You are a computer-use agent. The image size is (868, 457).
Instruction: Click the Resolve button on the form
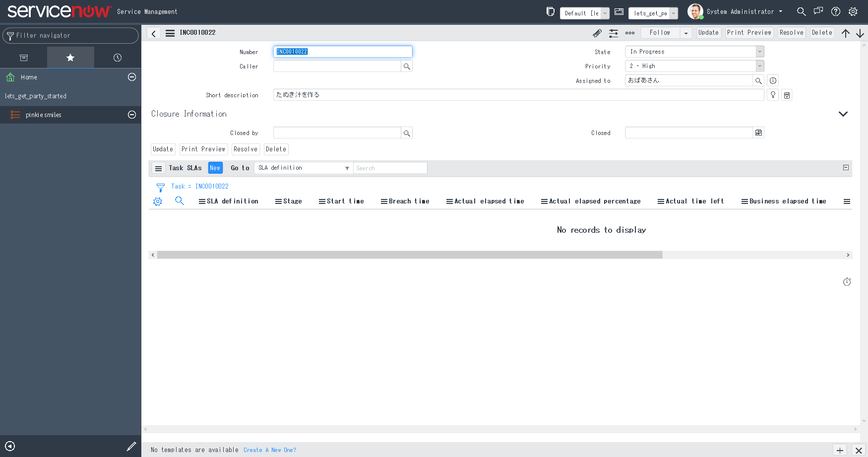[791, 32]
